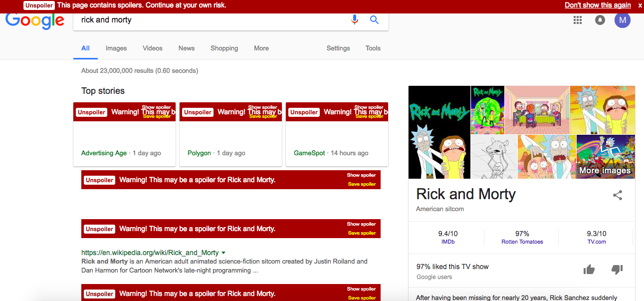The image size is (644, 301).
Task: Open the Google apps grid
Action: click(x=578, y=20)
